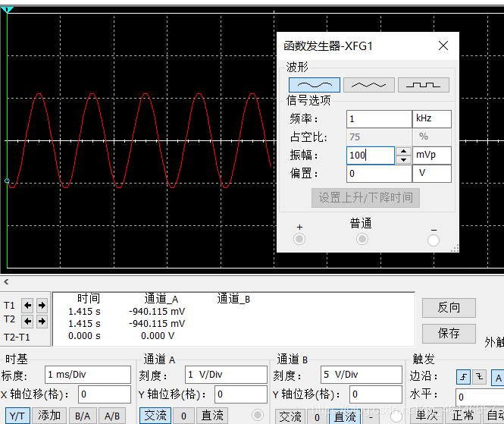Click the timebase X position field
The image size is (504, 424).
[105, 394]
